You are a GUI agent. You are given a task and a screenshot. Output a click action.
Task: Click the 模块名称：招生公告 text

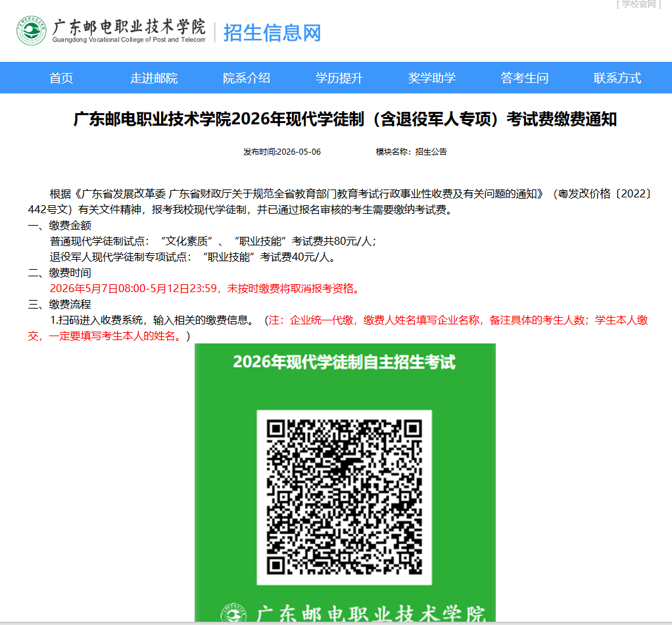click(x=412, y=152)
